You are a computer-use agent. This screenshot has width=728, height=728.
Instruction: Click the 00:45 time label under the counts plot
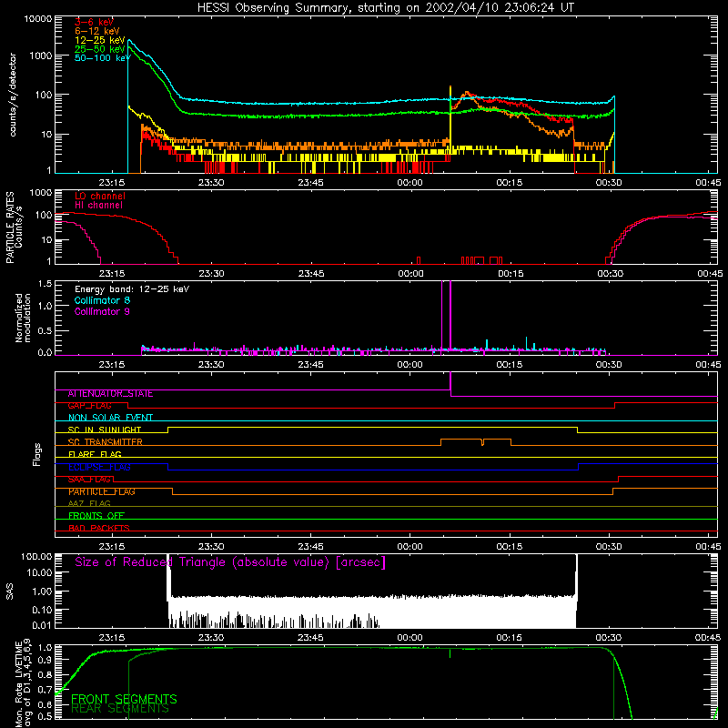(708, 183)
